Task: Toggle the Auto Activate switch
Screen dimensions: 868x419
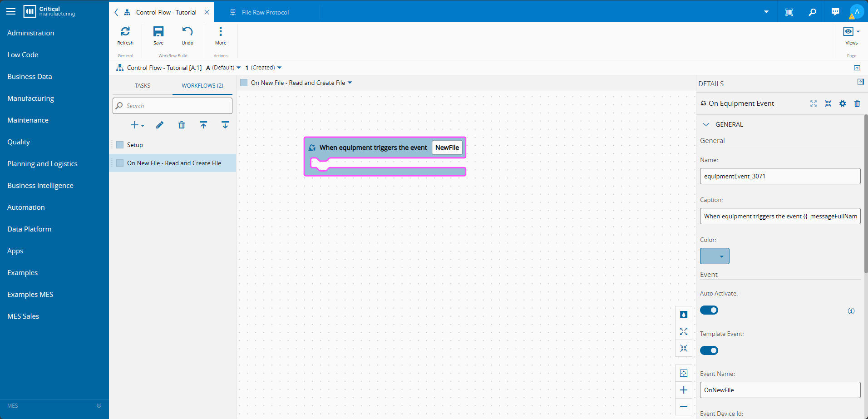Action: tap(709, 310)
